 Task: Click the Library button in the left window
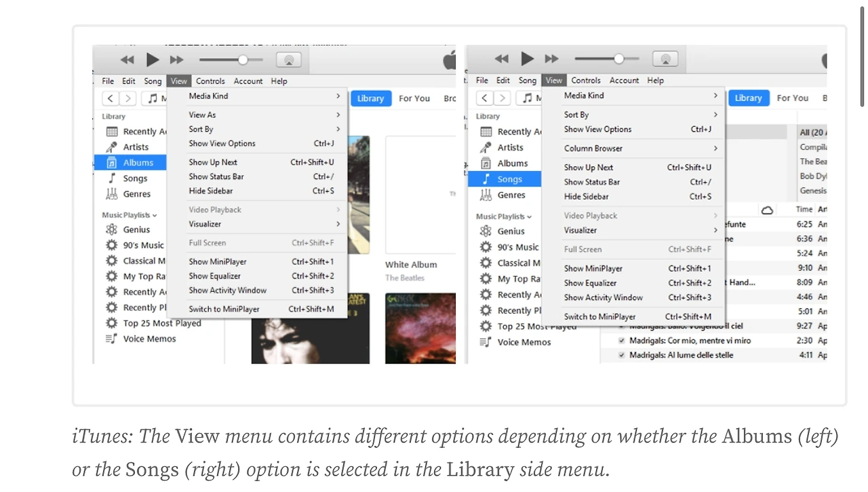[370, 98]
